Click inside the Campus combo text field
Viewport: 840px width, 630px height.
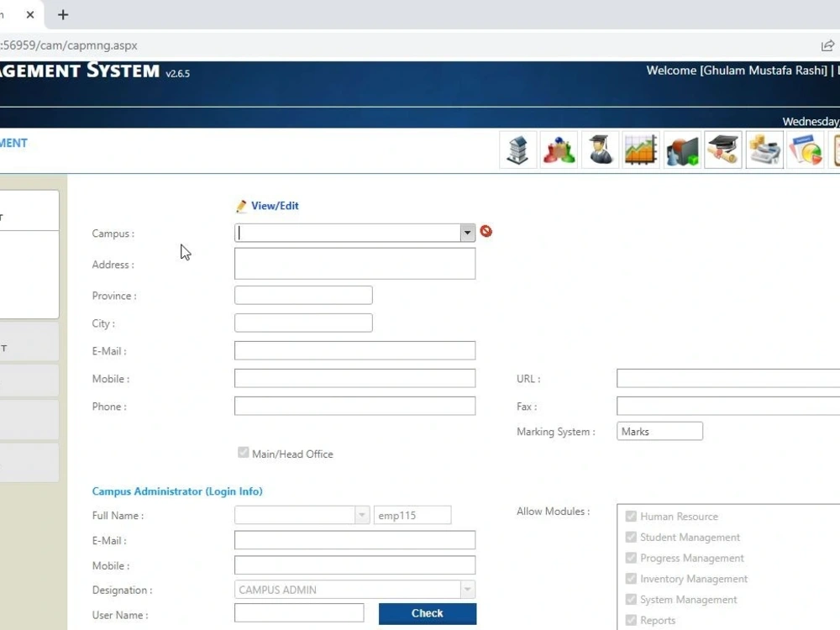348,233
